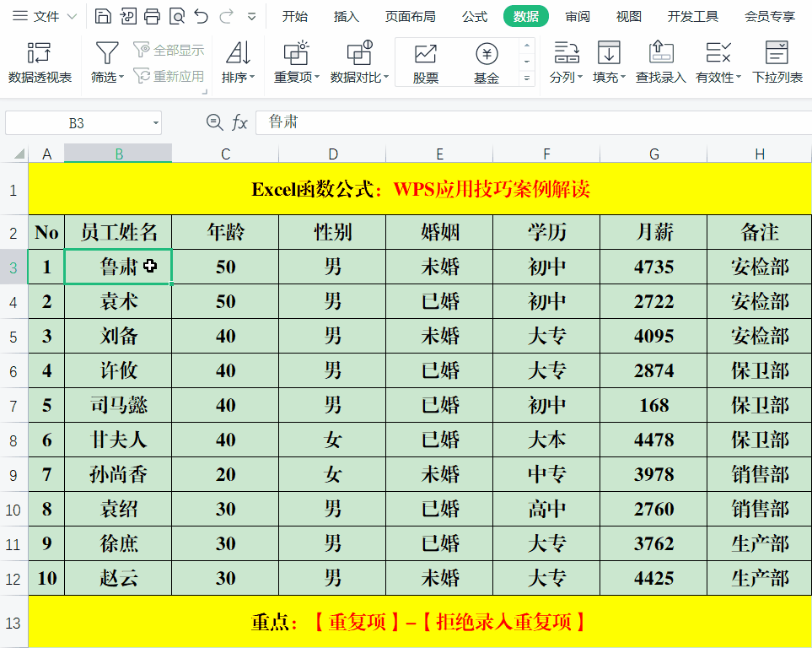
Task: Click the 全部显示 show all button
Action: point(169,51)
